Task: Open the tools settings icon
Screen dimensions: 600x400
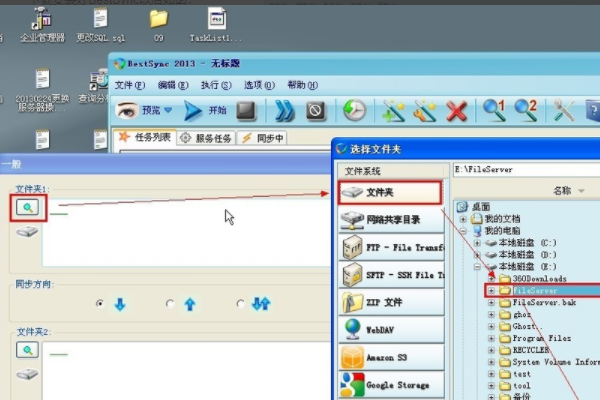Action: (x=564, y=111)
